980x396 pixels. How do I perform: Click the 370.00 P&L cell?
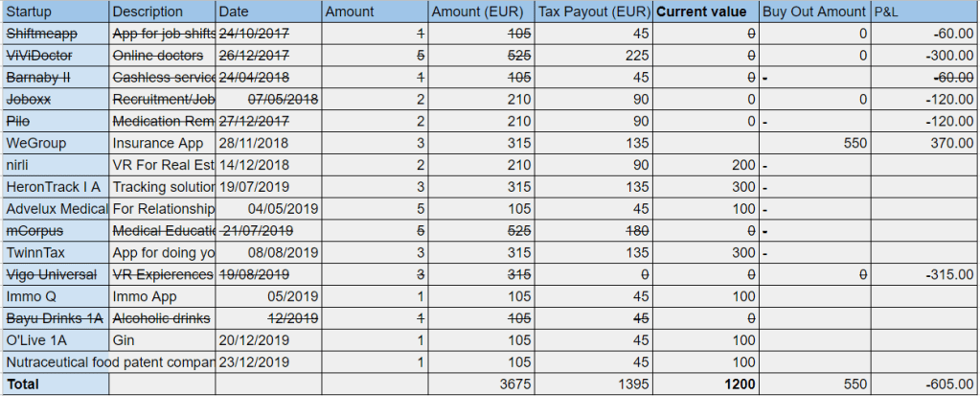[x=924, y=143]
